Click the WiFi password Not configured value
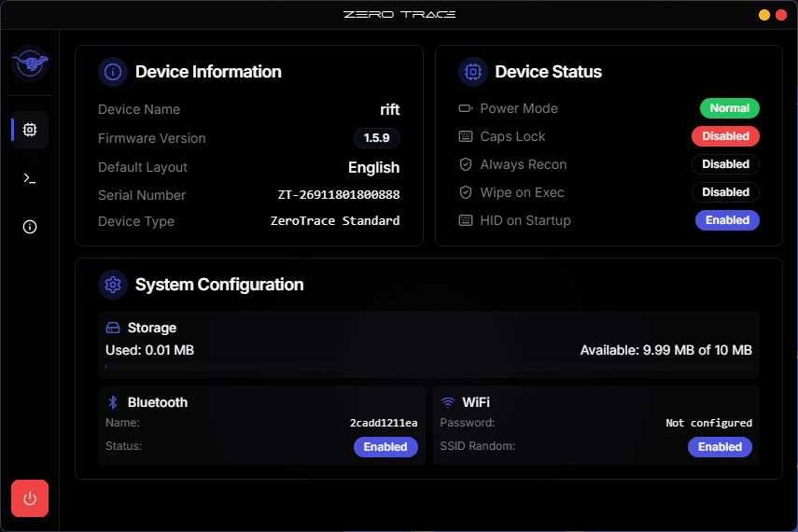Screen dimensions: 798x532 pyautogui.click(x=709, y=423)
